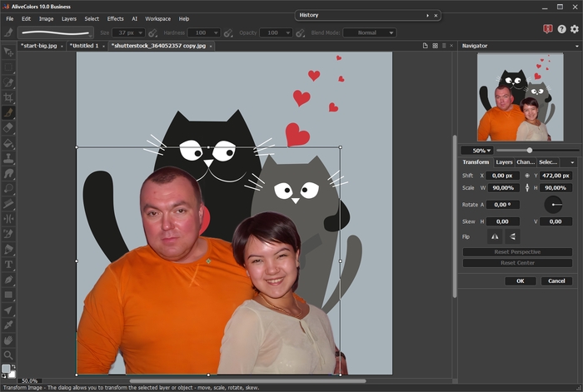Select the Pen shape tool
Image resolution: width=583 pixels, height=392 pixels.
point(8,280)
